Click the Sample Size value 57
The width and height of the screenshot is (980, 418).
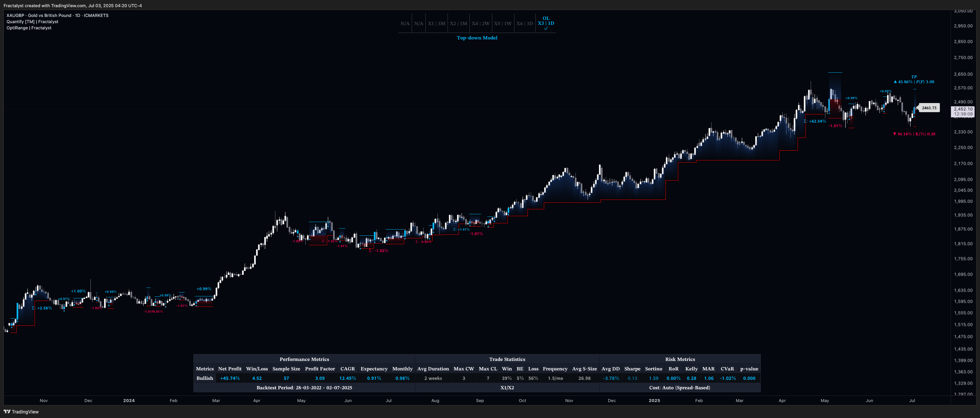[x=286, y=378]
